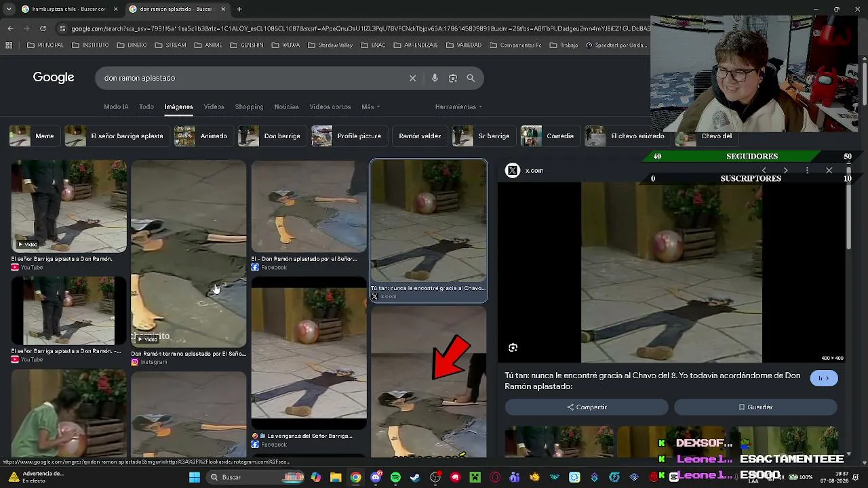Open Google Chrome from the taskbar
This screenshot has height=488, width=868.
click(355, 477)
